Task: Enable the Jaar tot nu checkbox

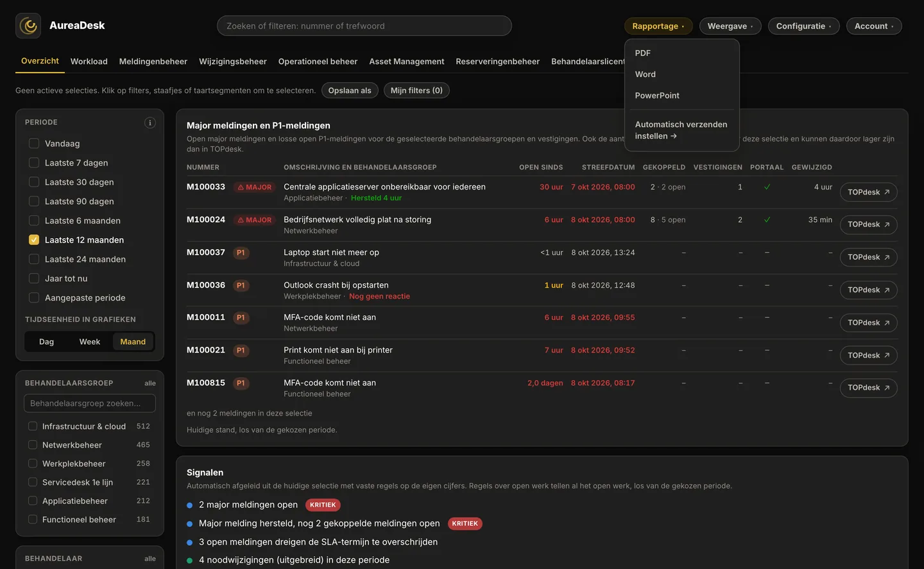Action: [x=34, y=279]
